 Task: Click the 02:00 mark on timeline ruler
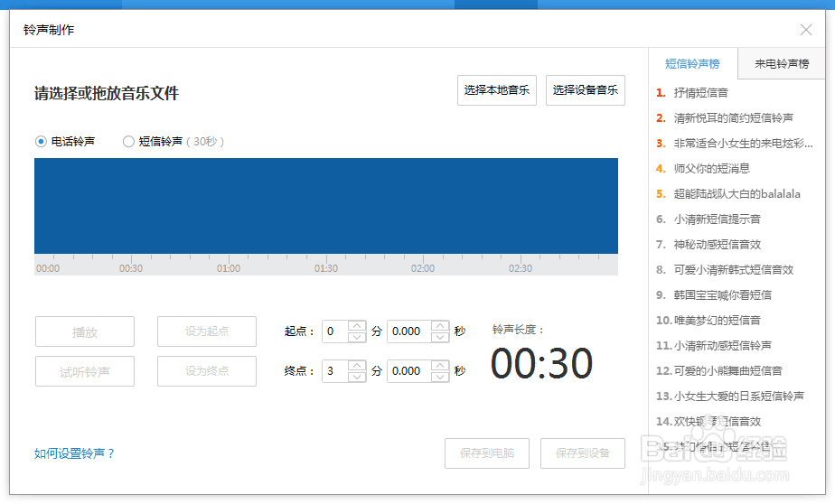tap(423, 268)
